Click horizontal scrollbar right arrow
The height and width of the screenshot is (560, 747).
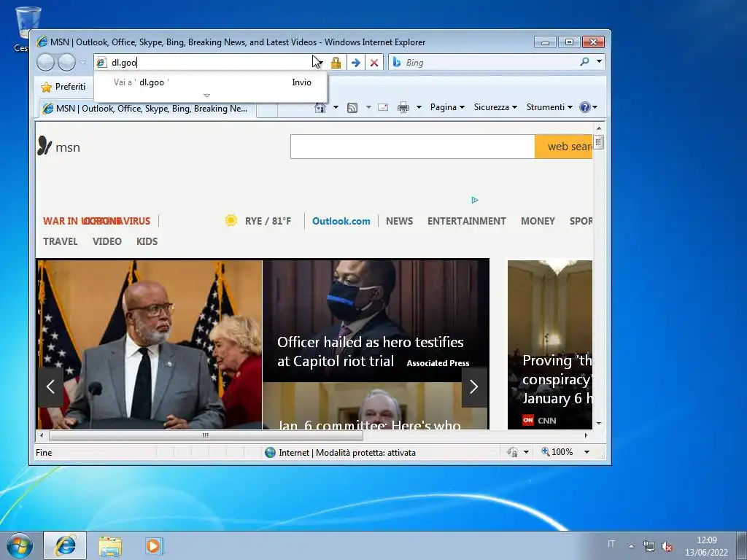pos(586,435)
